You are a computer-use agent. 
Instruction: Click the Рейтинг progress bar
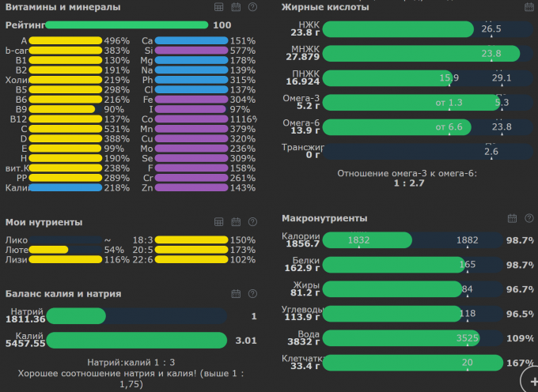point(127,25)
